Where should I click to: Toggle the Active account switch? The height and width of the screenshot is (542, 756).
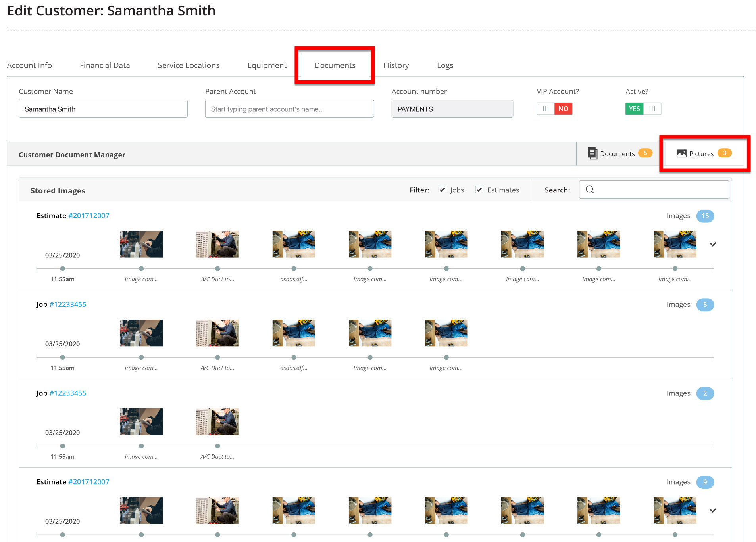[x=643, y=109]
